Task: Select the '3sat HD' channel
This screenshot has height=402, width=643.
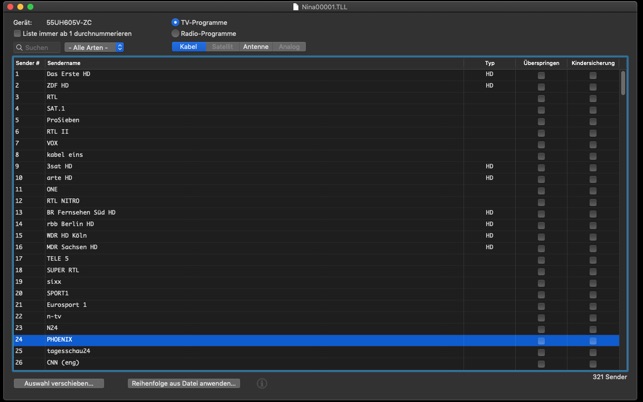Action: pos(316,166)
